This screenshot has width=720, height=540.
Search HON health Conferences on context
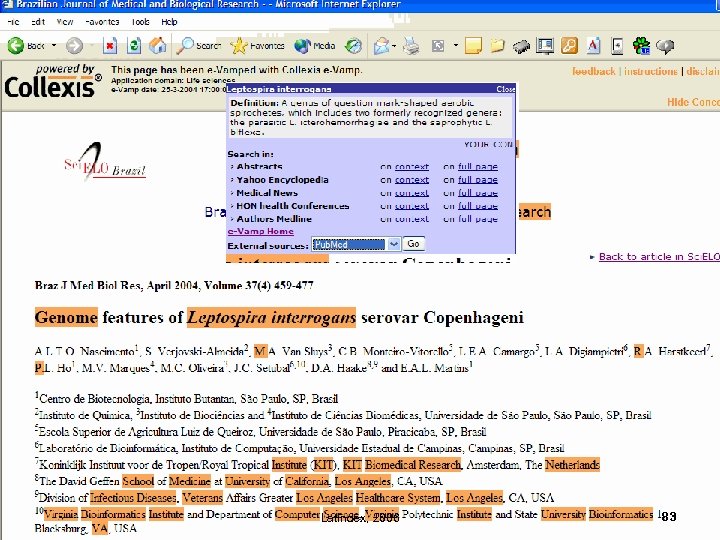pyautogui.click(x=411, y=206)
